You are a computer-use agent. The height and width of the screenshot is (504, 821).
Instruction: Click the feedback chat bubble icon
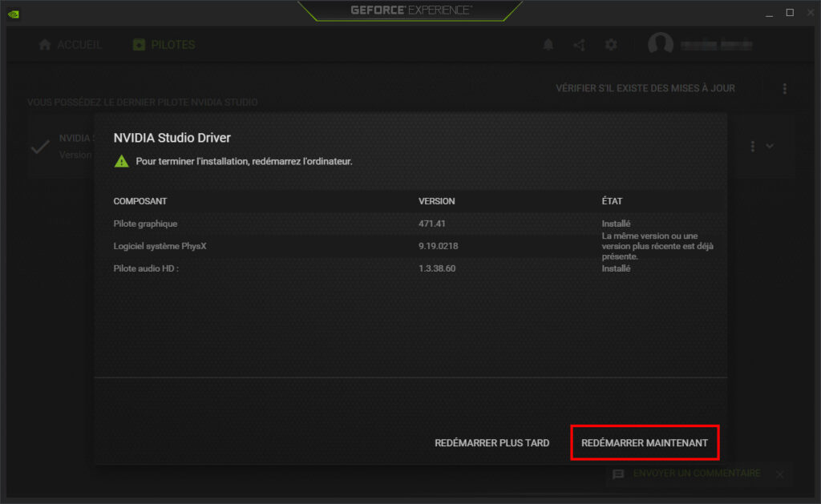pos(618,474)
